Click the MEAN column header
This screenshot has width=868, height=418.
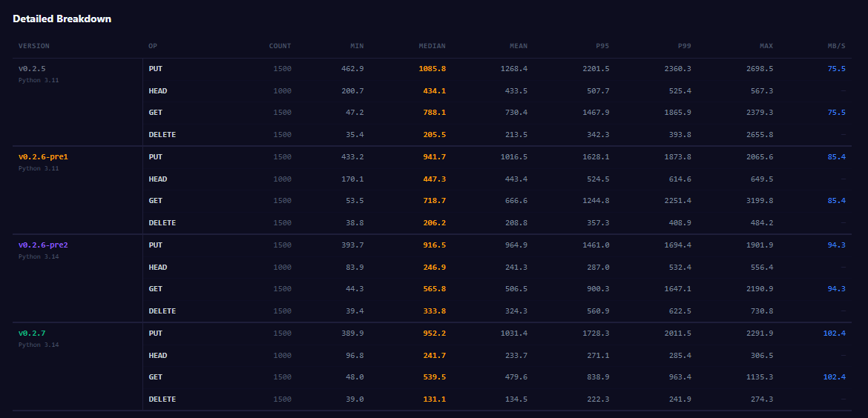click(519, 46)
